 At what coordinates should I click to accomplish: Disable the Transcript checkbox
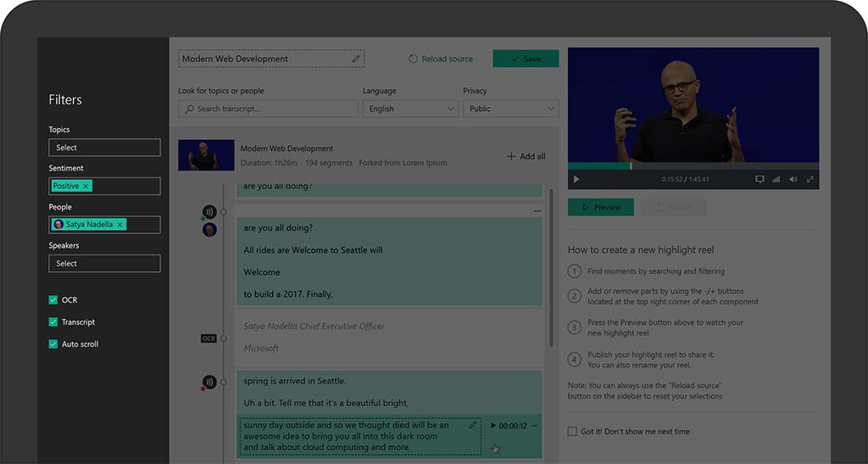click(x=53, y=322)
